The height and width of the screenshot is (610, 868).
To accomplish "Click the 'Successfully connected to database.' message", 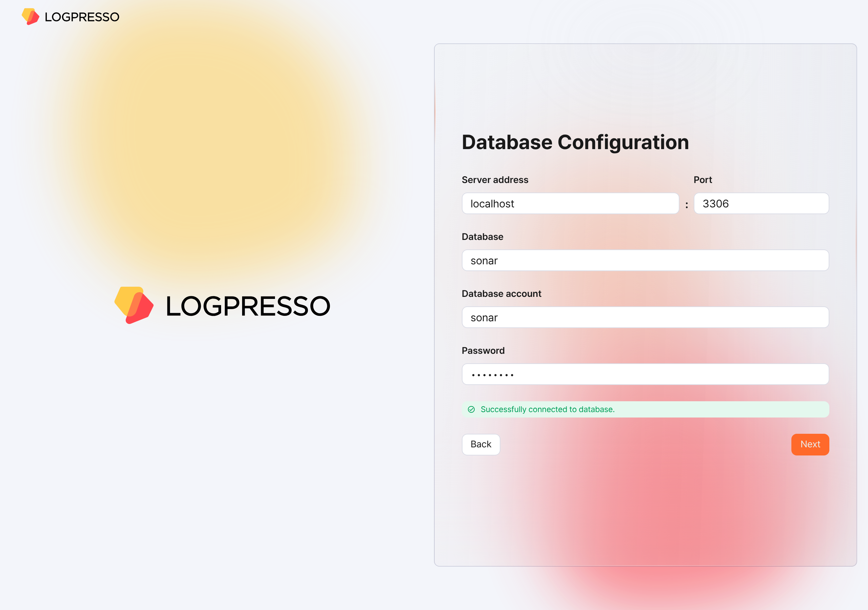I will (x=547, y=409).
